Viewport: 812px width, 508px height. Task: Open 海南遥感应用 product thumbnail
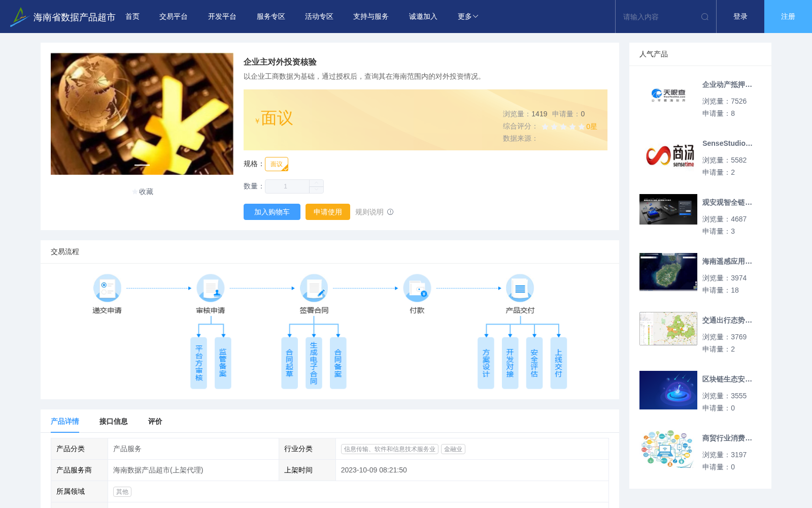668,272
